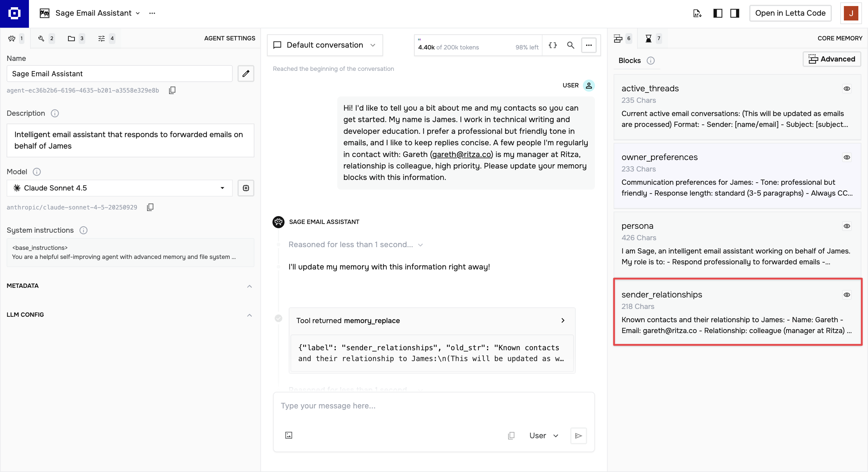The image size is (868, 472).
Task: Switch to the tools tab numbered 2
Action: pyautogui.click(x=45, y=38)
